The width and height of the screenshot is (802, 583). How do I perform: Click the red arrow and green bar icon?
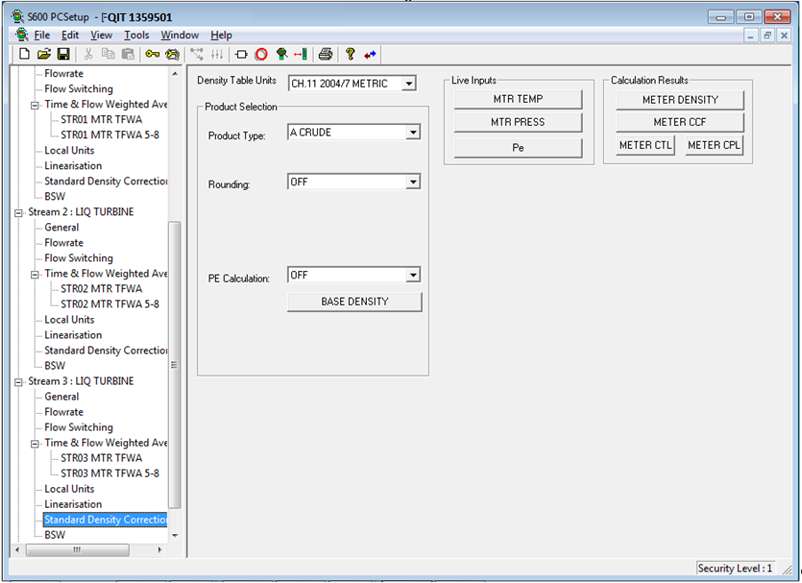point(301,54)
